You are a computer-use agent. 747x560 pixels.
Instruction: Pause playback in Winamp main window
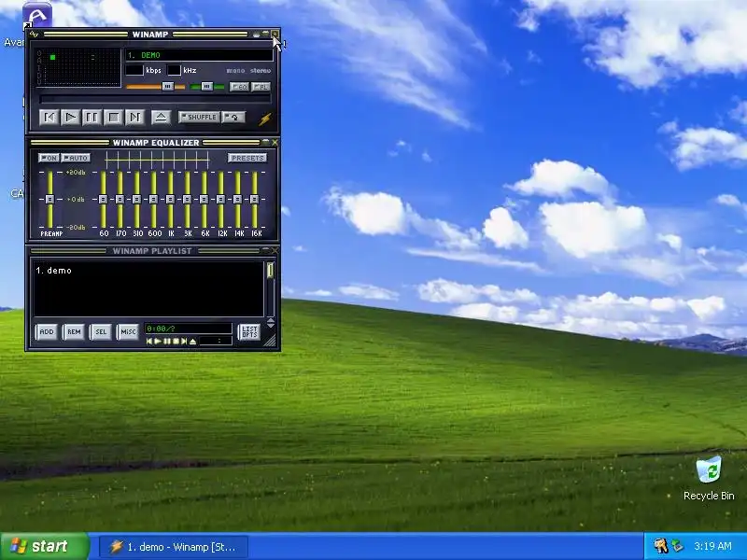tap(92, 118)
